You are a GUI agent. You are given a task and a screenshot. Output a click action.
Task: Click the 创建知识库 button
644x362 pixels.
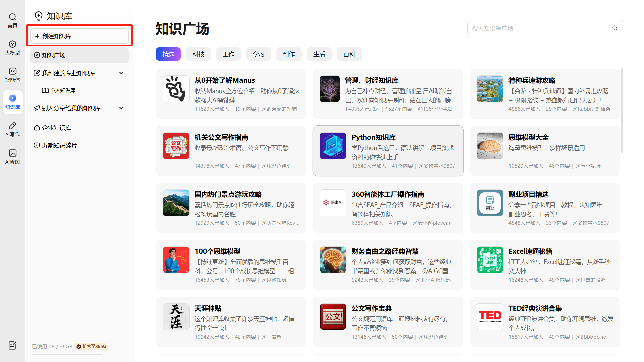tap(79, 36)
